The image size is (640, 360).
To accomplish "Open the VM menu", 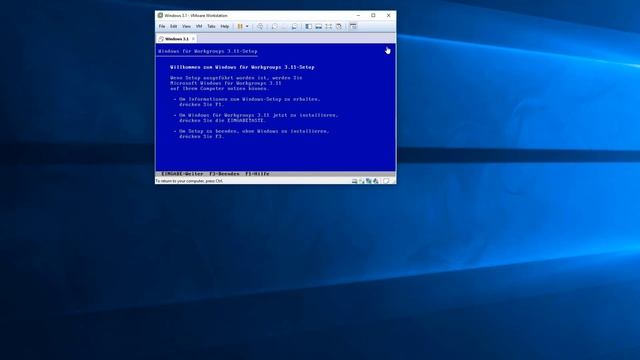I will pyautogui.click(x=199, y=27).
